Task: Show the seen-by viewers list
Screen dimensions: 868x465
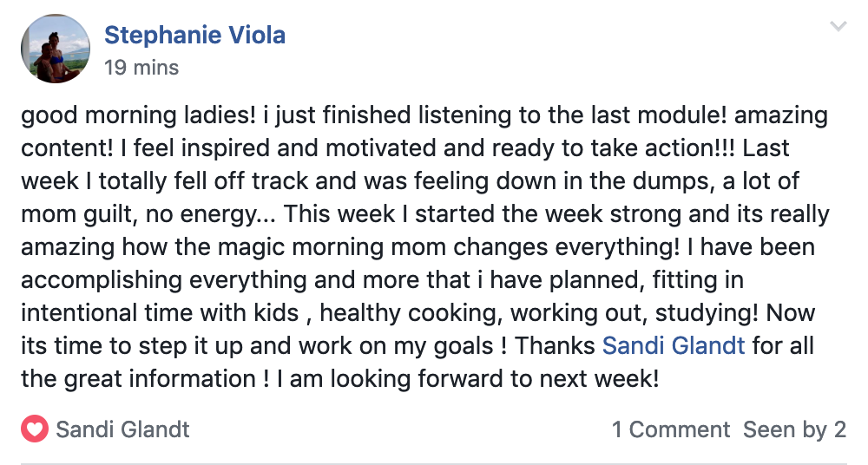Action: tap(794, 429)
